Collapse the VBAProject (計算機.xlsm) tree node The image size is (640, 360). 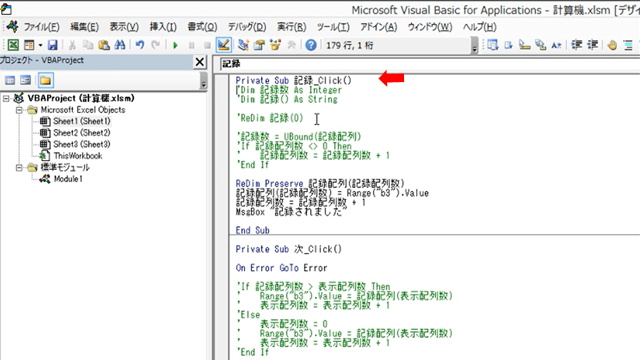6,98
